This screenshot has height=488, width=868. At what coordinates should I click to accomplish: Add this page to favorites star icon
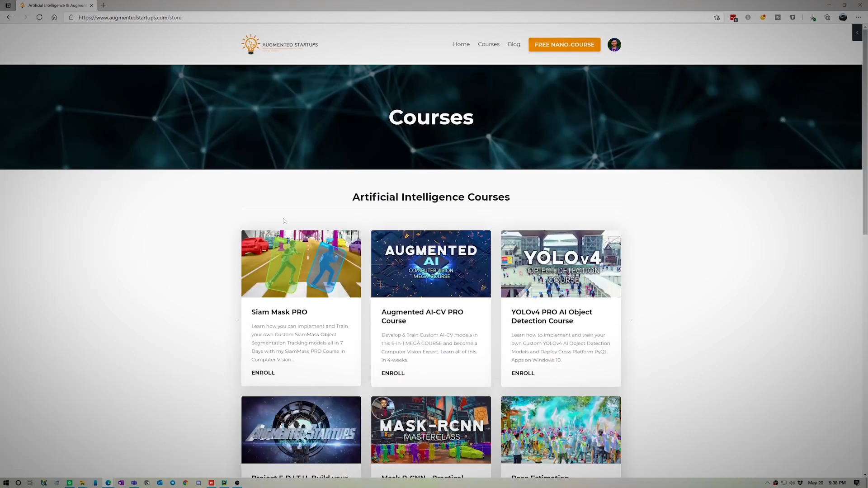717,18
